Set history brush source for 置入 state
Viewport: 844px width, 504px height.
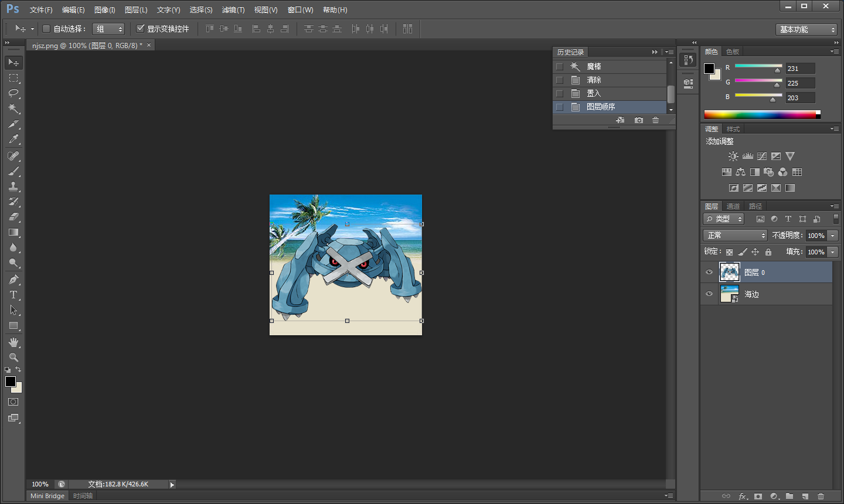point(560,94)
